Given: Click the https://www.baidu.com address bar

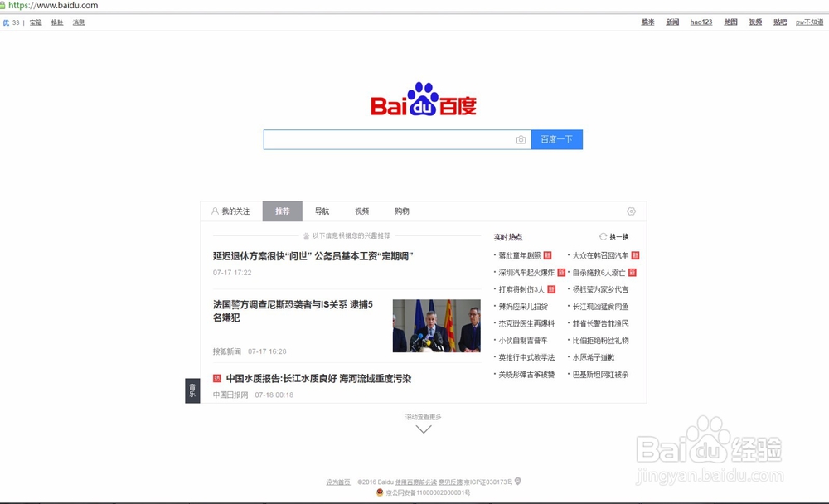Looking at the screenshot, I should pos(53,5).
